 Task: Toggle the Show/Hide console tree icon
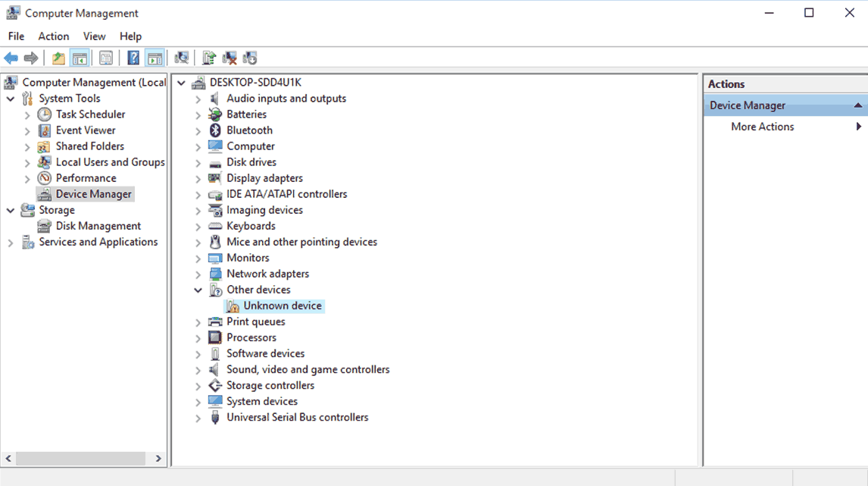80,58
